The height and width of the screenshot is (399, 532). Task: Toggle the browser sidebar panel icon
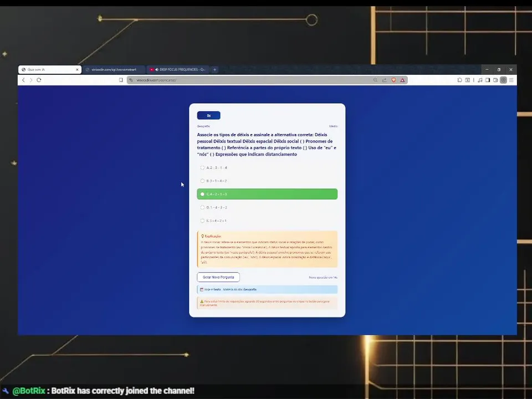tap(488, 80)
